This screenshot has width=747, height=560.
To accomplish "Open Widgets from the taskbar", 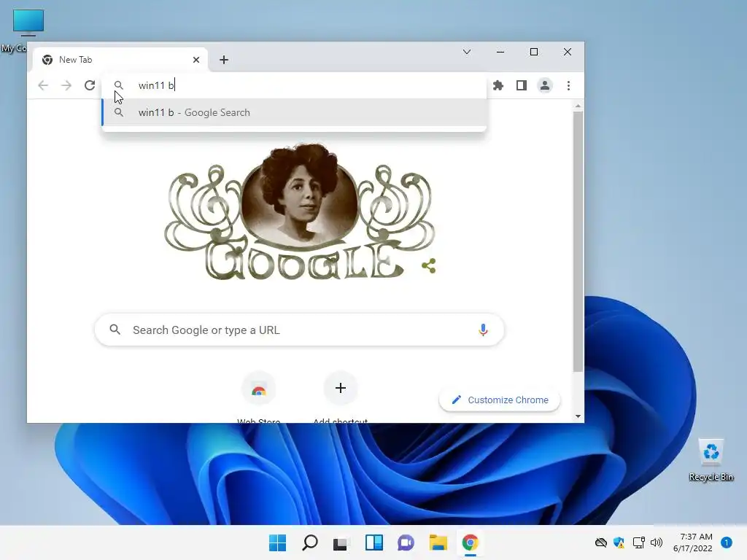I will (x=374, y=542).
